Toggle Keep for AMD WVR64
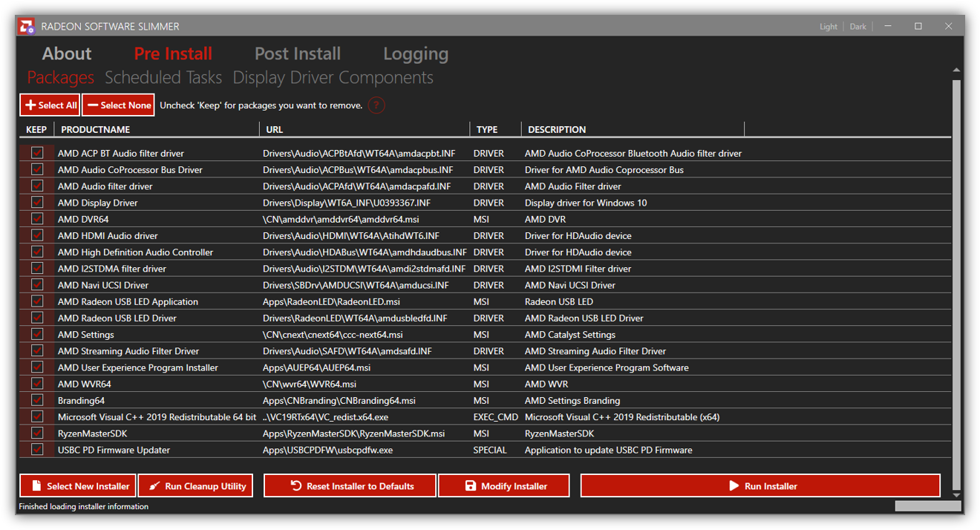980x530 pixels. point(37,383)
